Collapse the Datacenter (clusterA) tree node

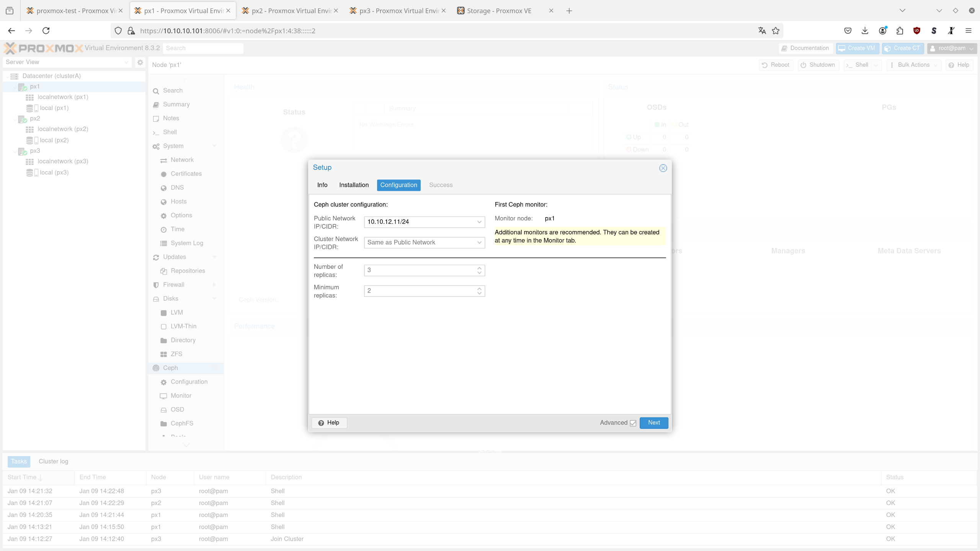(7, 76)
